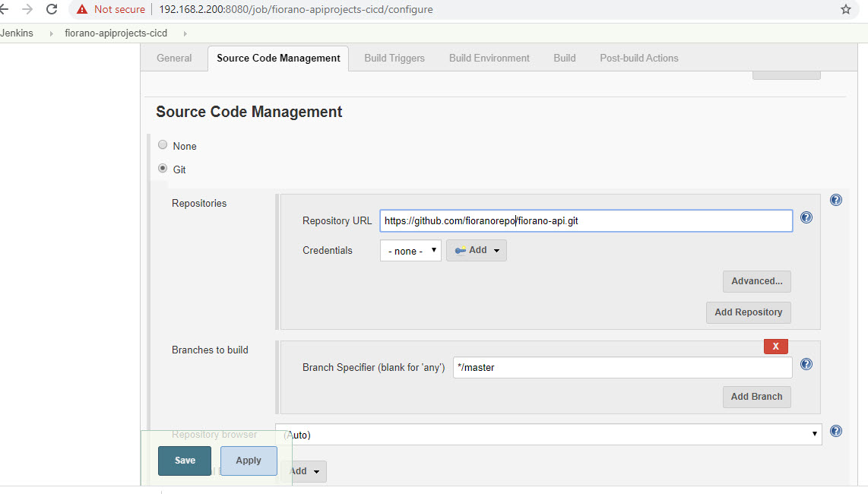This screenshot has height=494, width=868.
Task: Click the browser address bar URL
Action: point(296,9)
